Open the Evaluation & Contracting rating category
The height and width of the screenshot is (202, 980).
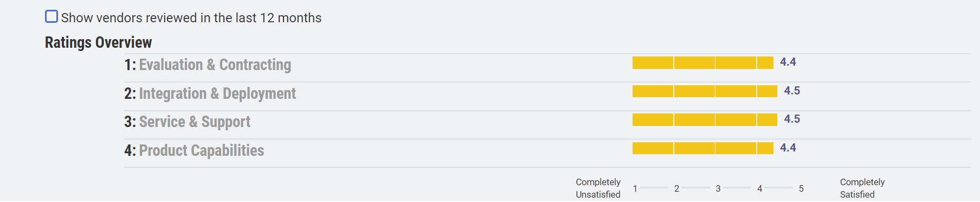(215, 65)
